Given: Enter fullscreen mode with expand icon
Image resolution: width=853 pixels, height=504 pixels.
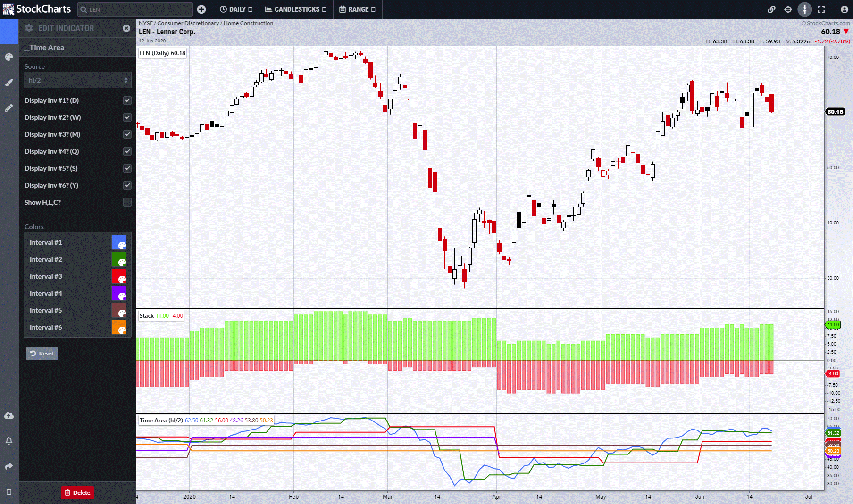Looking at the screenshot, I should tap(821, 9).
